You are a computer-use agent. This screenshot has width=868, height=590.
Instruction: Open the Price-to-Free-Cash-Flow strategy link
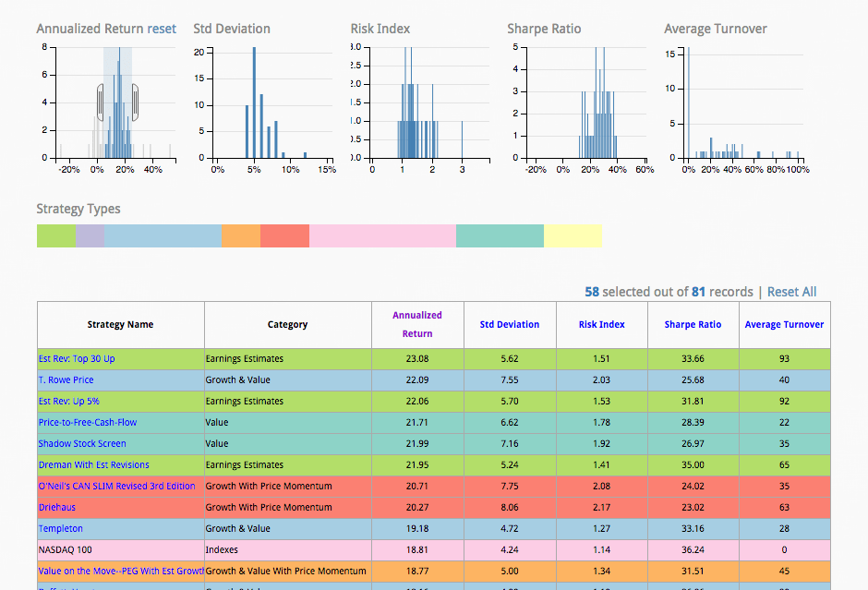click(88, 422)
